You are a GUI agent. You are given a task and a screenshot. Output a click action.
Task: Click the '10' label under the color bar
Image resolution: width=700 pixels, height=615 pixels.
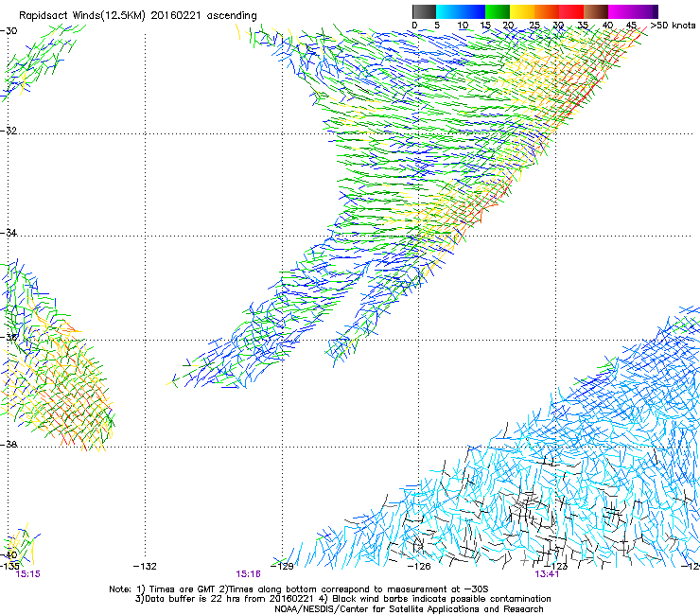click(x=463, y=26)
